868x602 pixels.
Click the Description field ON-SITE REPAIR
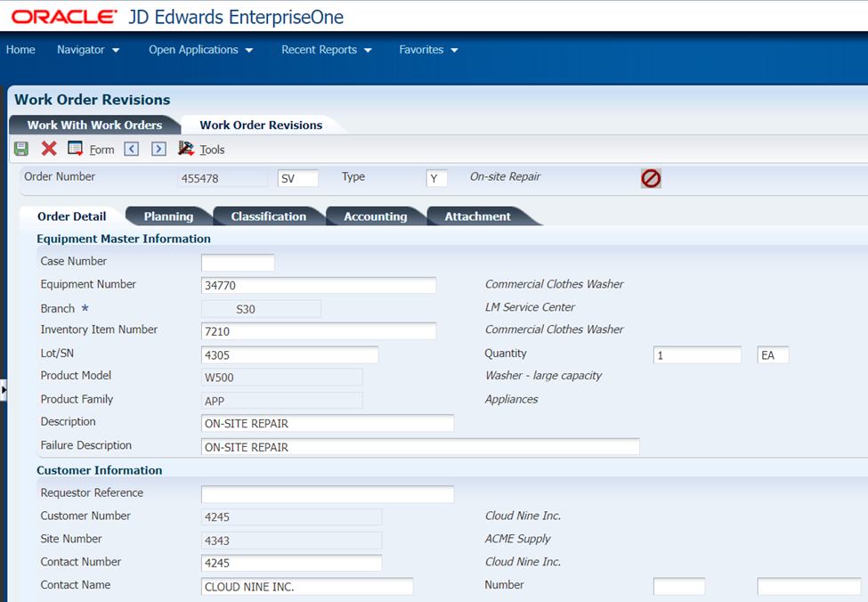(x=328, y=423)
